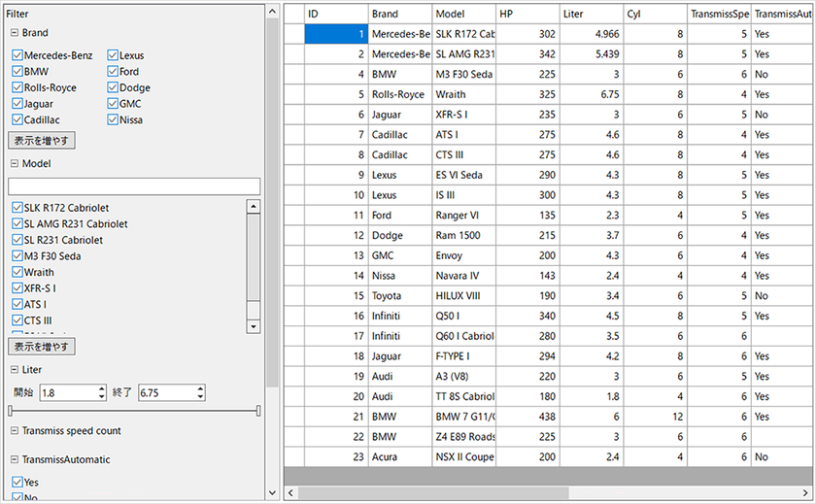Toggle the Jaguar brand checkbox

pos(17,104)
